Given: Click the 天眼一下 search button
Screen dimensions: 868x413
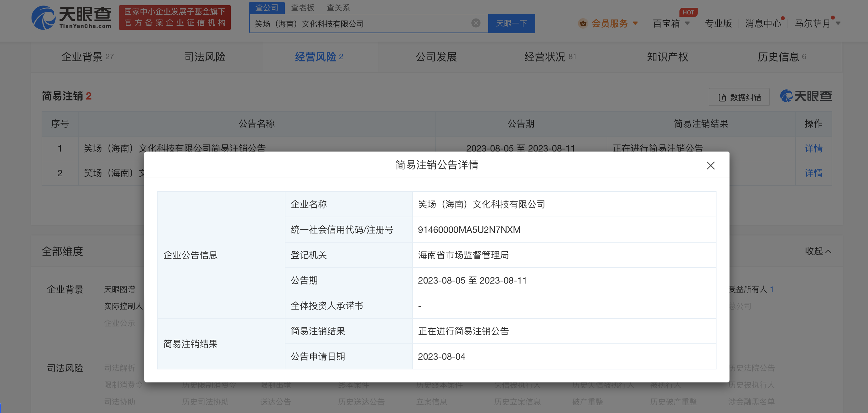Looking at the screenshot, I should click(x=511, y=23).
